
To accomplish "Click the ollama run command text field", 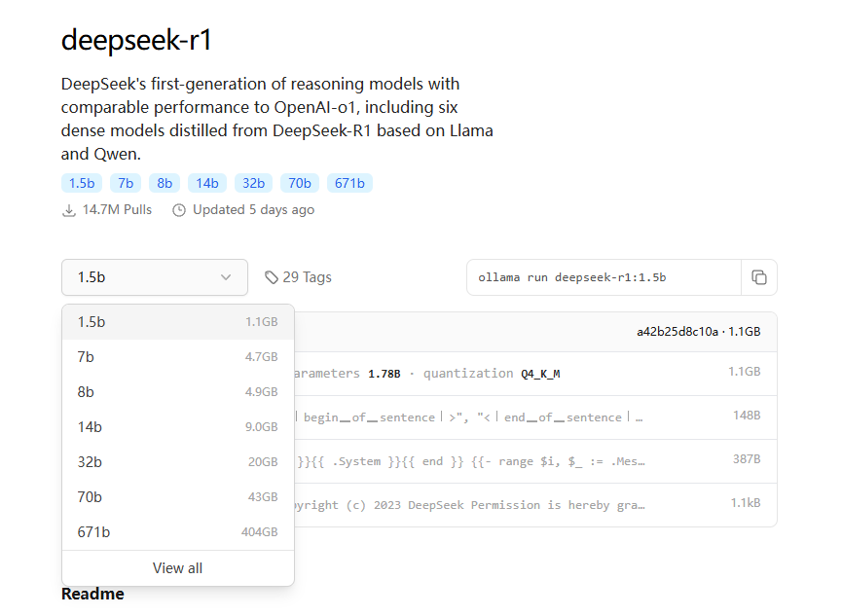I will point(604,277).
